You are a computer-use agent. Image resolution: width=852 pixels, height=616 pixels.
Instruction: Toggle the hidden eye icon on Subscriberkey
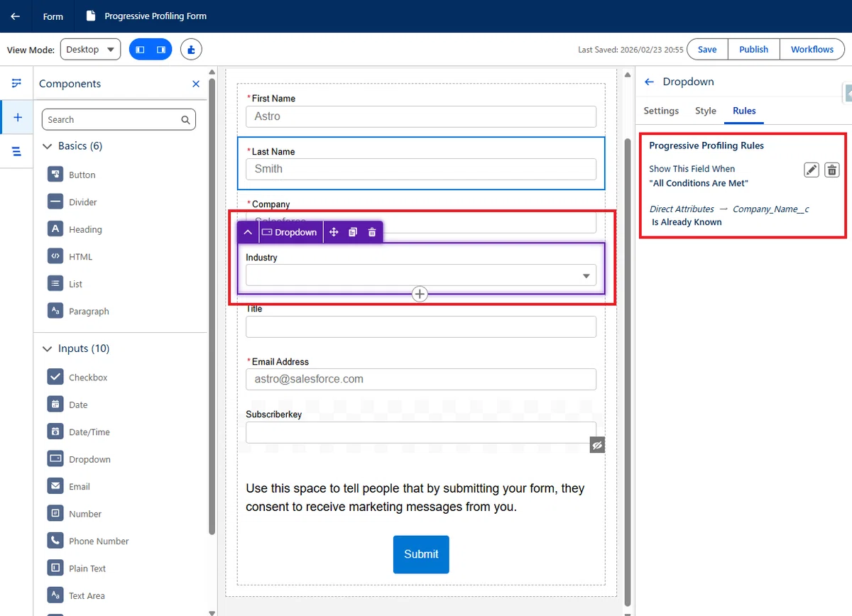[597, 445]
